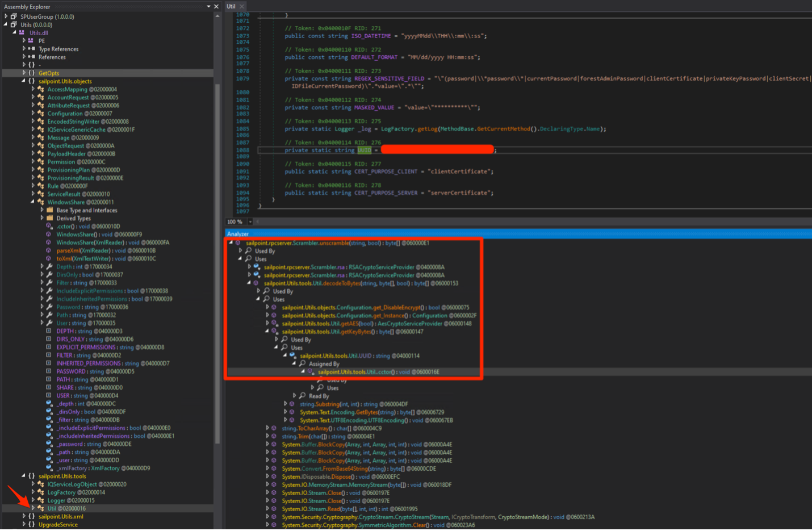Click the GetOpts namespace braces icon
The width and height of the screenshot is (812, 531).
coord(31,73)
